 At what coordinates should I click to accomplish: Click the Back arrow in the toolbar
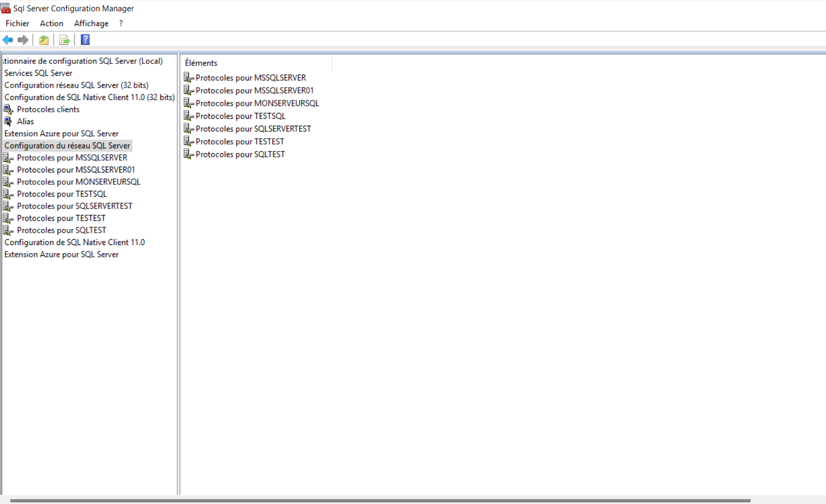click(8, 40)
